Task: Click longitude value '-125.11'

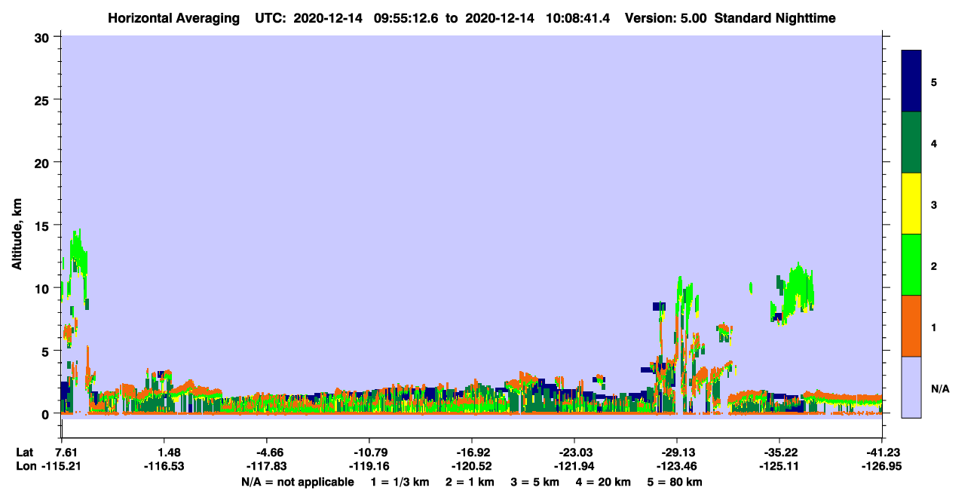Action: pyautogui.click(x=779, y=466)
